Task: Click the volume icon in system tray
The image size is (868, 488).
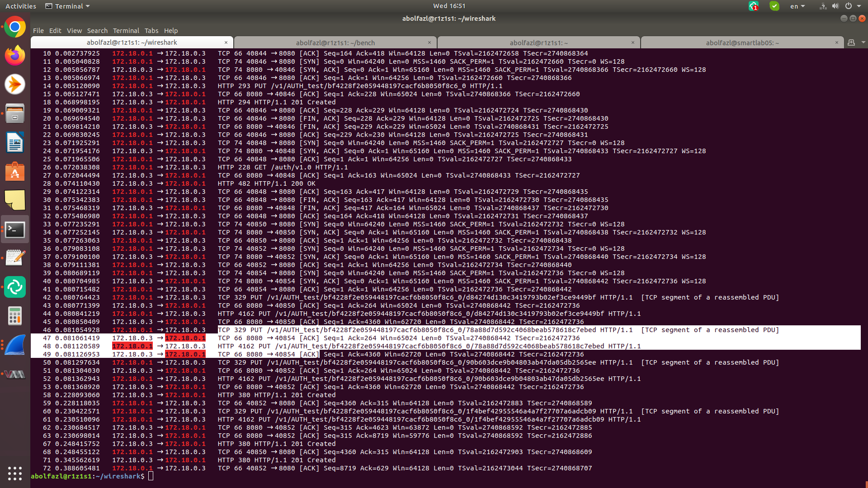Action: pyautogui.click(x=835, y=6)
